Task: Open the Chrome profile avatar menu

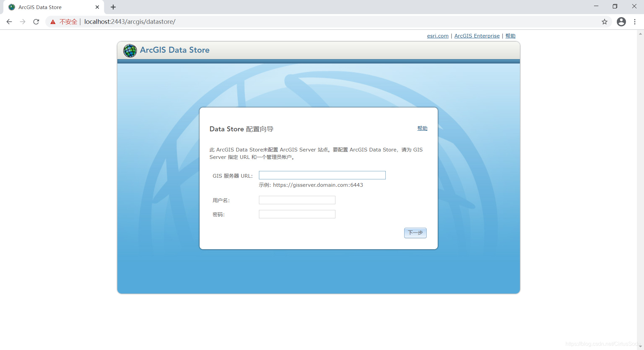Action: pyautogui.click(x=621, y=22)
